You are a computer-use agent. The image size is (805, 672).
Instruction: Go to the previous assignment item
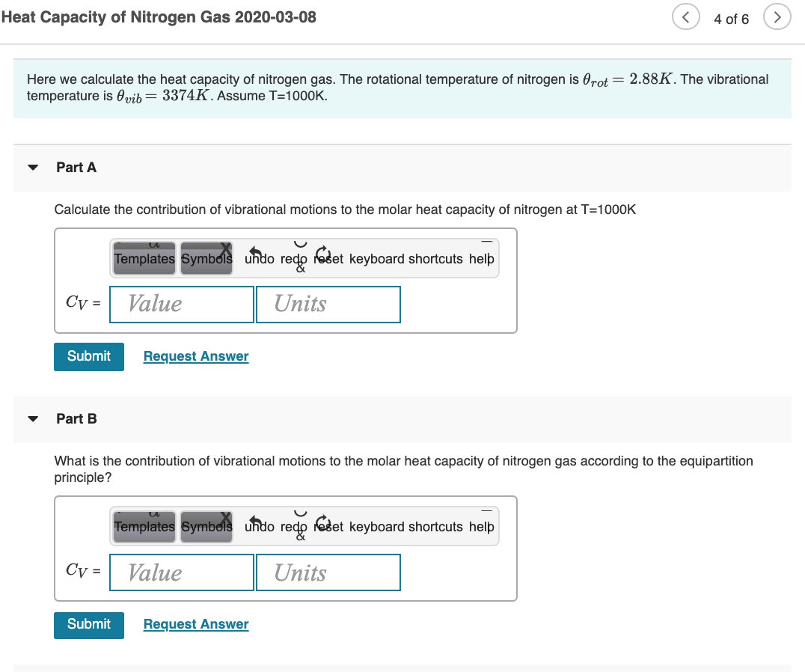686,16
